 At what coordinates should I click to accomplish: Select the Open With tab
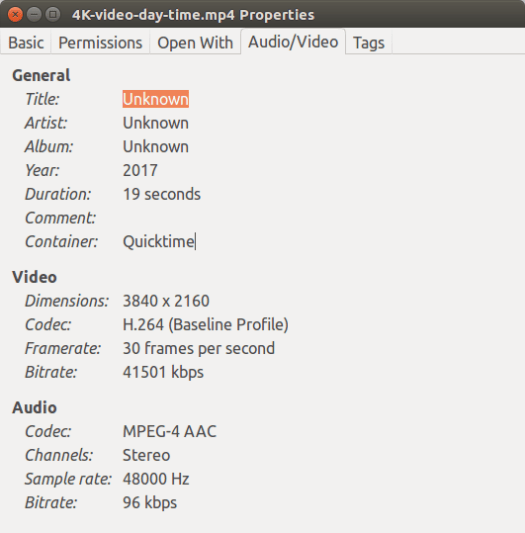coord(195,42)
